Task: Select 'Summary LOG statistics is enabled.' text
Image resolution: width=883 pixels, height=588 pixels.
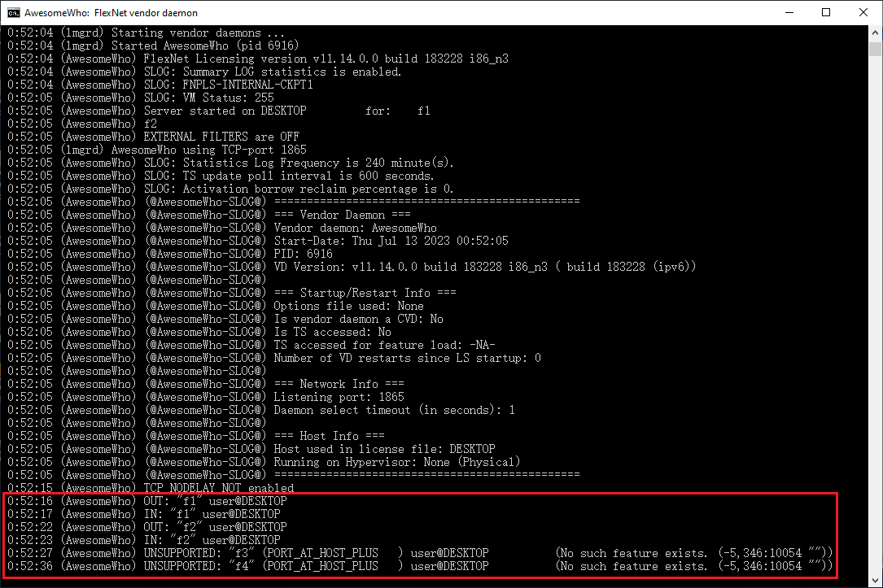Action: [292, 72]
